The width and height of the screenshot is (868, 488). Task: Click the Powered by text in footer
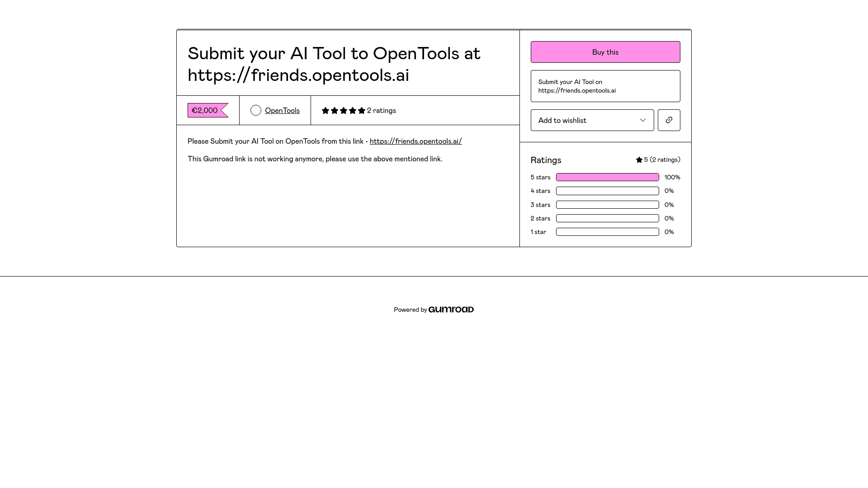click(410, 310)
